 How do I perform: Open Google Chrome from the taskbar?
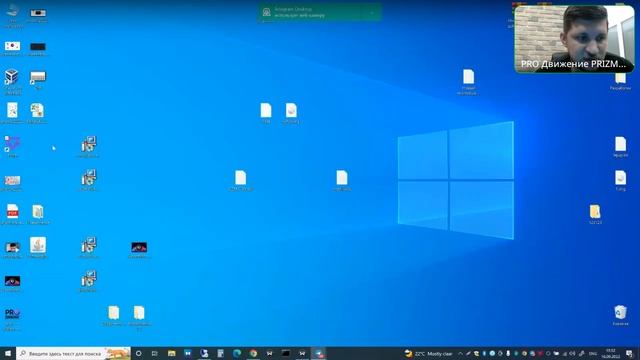(x=253, y=353)
